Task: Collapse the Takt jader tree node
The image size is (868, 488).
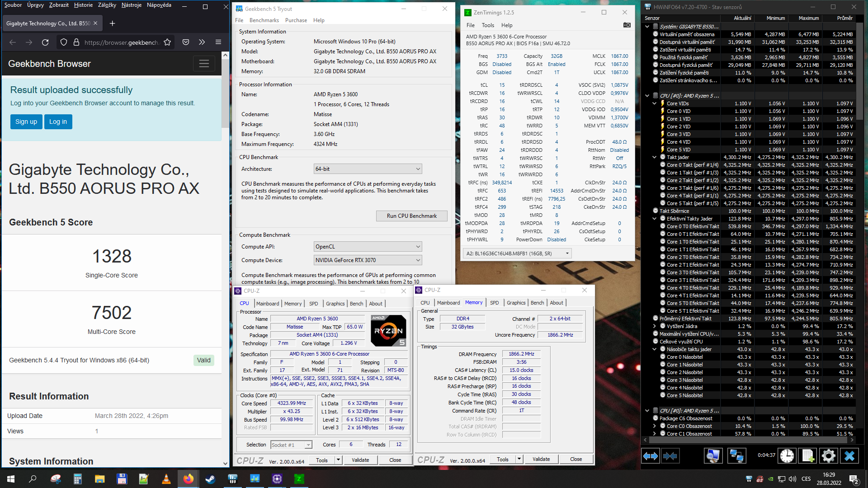Action: (x=654, y=157)
